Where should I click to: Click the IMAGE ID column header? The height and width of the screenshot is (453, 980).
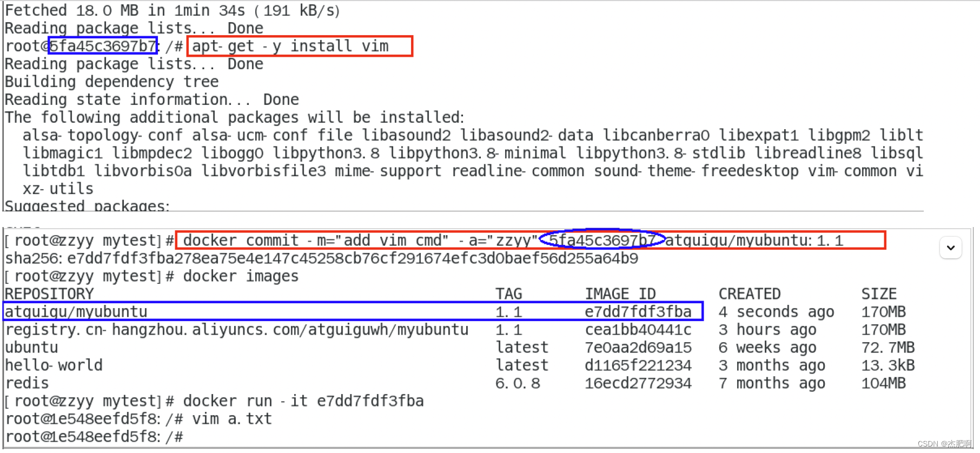point(620,294)
